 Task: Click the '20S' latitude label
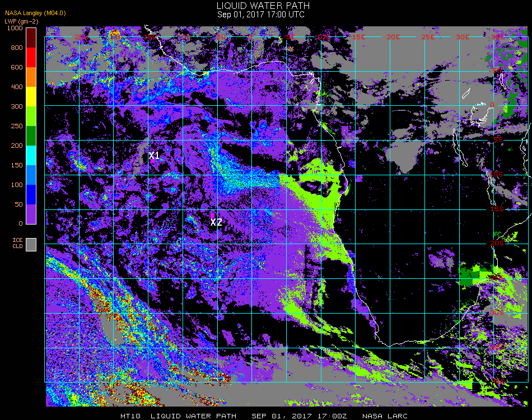[x=497, y=243]
